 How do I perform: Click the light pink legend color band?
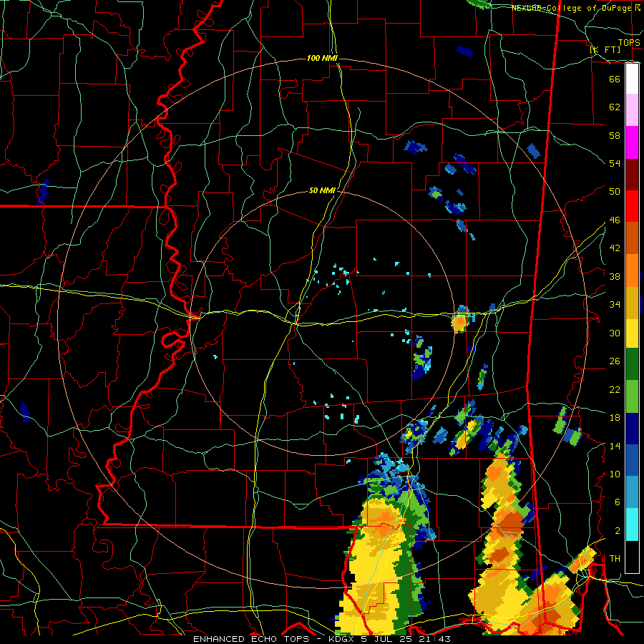click(632, 110)
